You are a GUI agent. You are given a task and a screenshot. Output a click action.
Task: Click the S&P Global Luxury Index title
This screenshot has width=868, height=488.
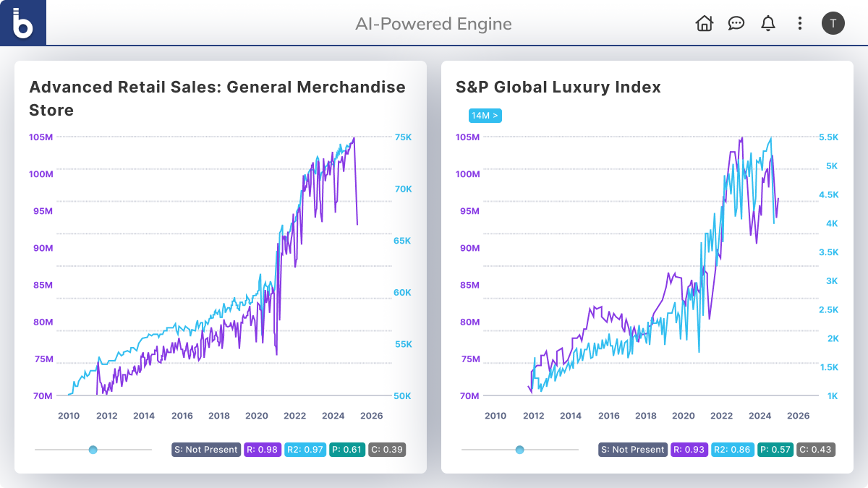(558, 87)
